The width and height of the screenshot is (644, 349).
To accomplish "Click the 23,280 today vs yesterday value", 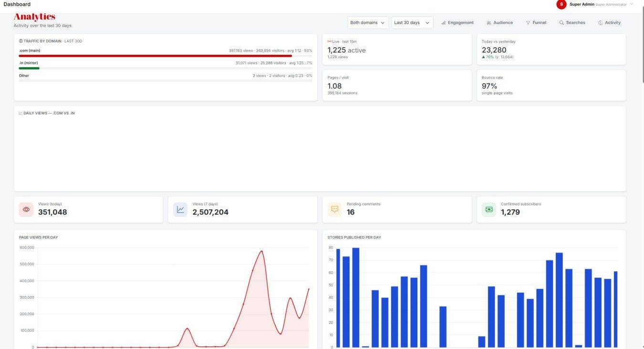I will [x=494, y=50].
